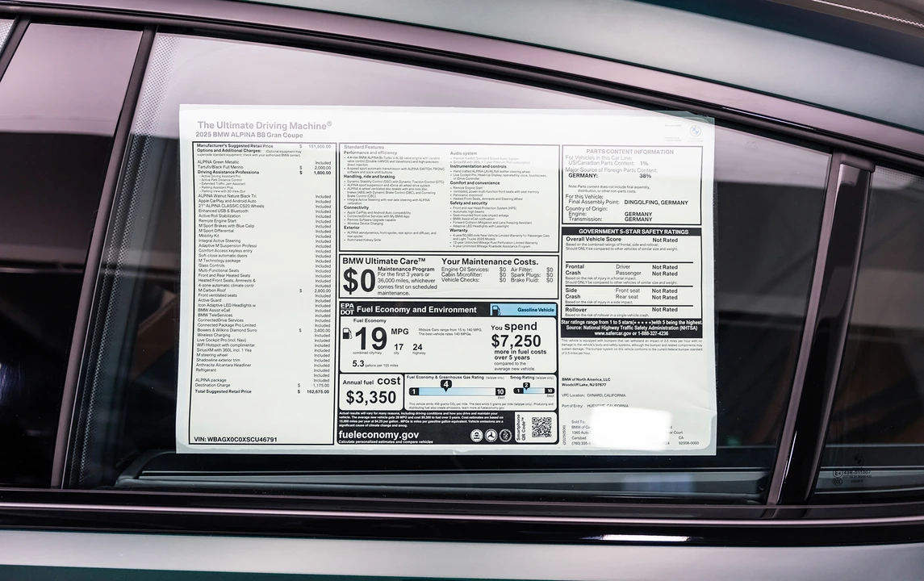Click the VIN: WBAGX0C0XSCU46791 line
The image size is (924, 581).
coord(235,440)
